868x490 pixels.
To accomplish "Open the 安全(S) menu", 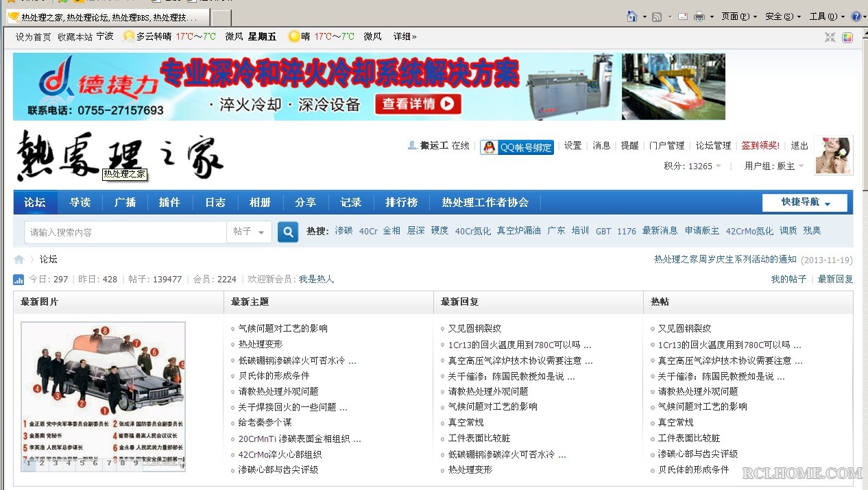I will pyautogui.click(x=783, y=16).
